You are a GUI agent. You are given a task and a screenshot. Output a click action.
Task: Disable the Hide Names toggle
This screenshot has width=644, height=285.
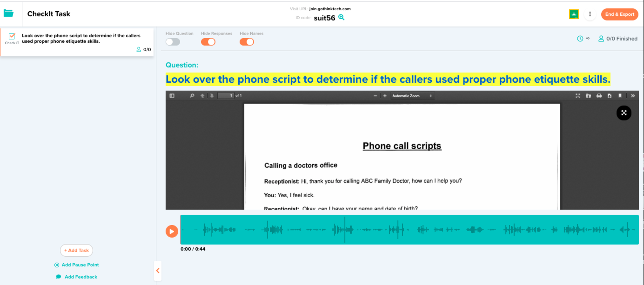247,42
